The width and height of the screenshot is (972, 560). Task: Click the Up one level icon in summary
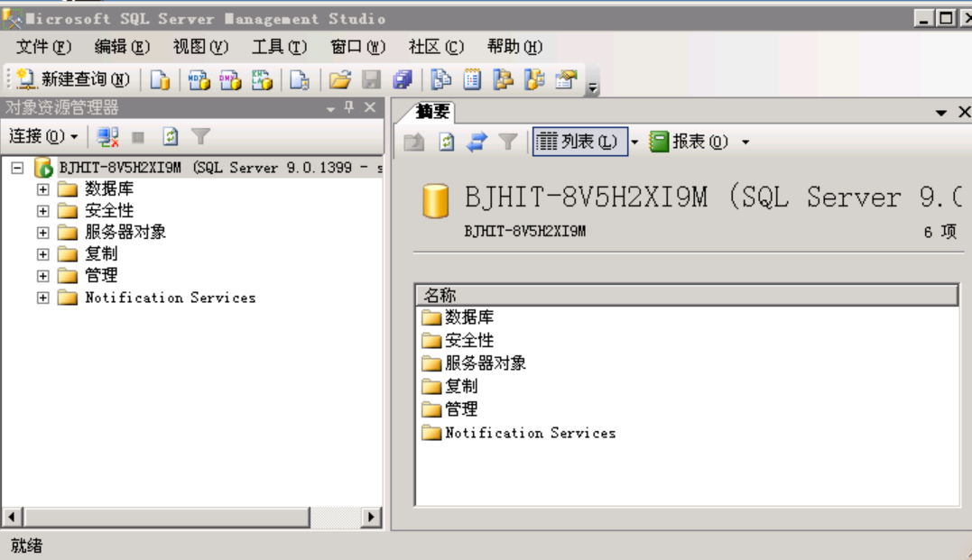414,142
